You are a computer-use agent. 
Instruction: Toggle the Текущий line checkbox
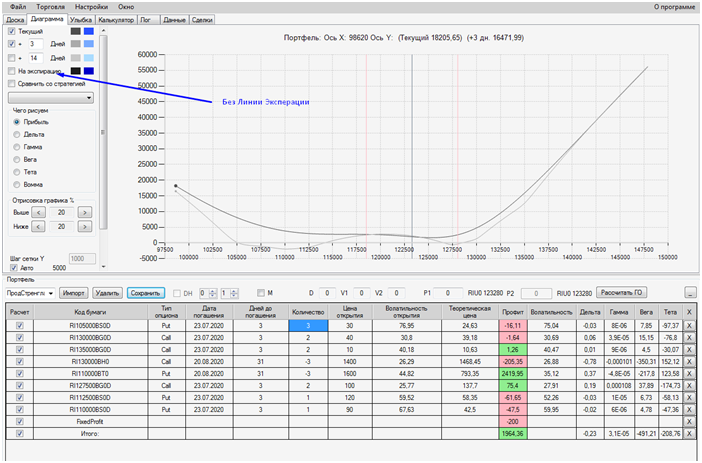point(12,31)
